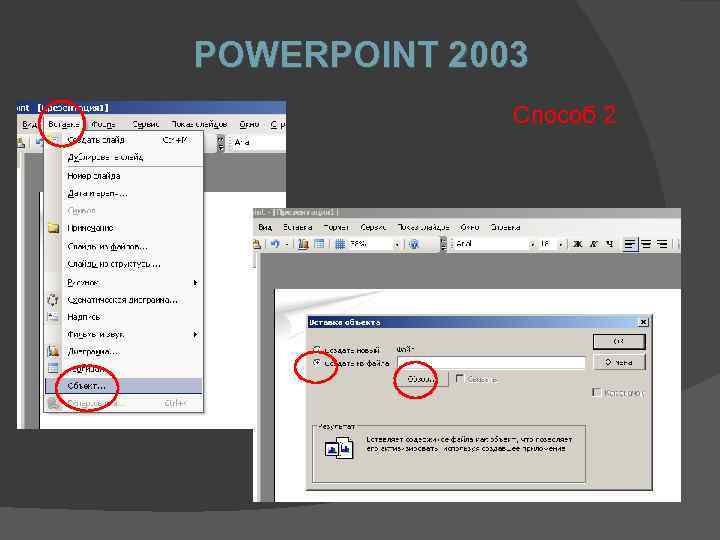Click the paste clipboard icon in right toolbar

click(257, 244)
